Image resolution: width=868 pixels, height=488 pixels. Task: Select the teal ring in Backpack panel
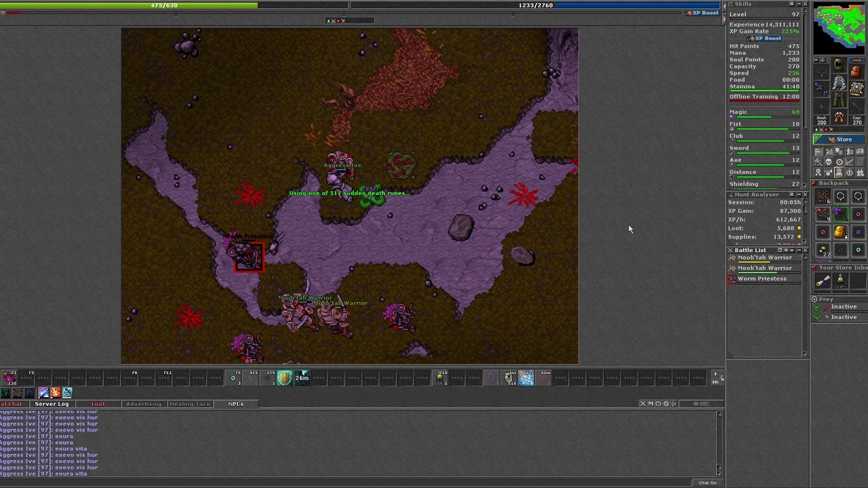(858, 249)
